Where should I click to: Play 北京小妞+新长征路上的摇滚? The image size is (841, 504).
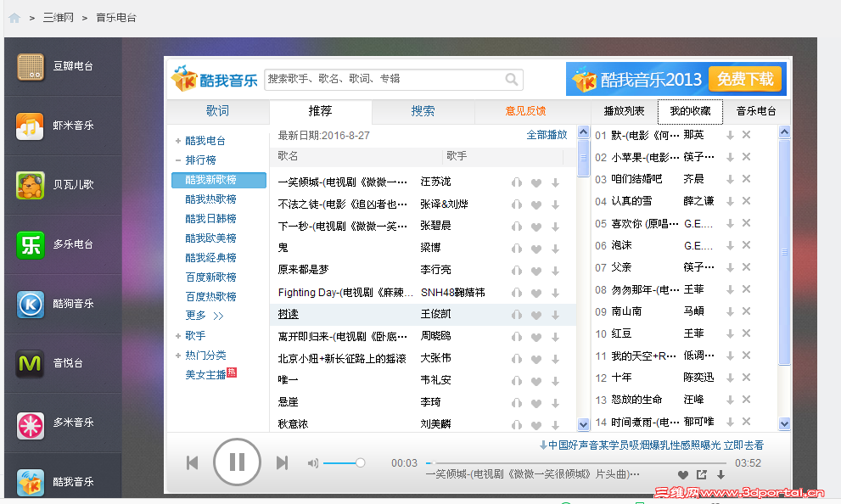pyautogui.click(x=342, y=358)
